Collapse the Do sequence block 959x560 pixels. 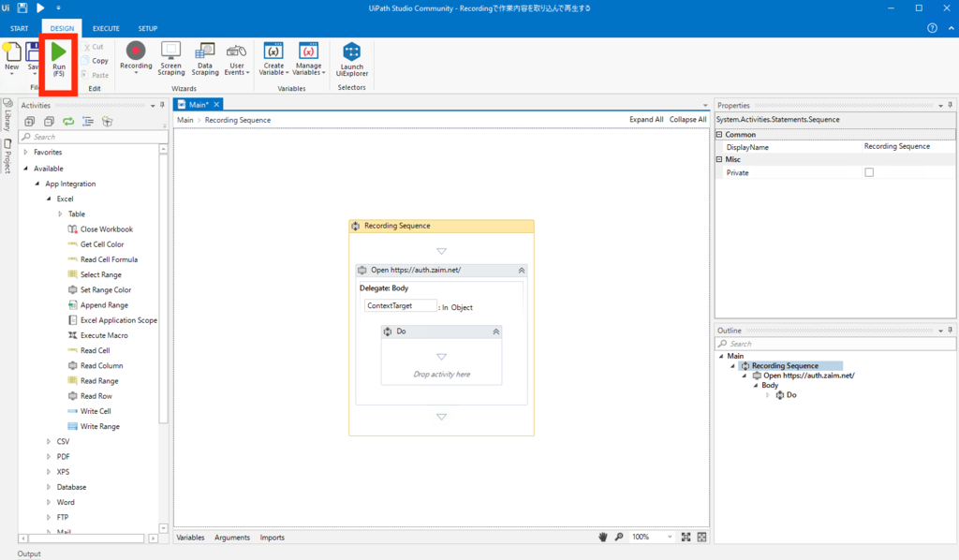click(x=496, y=332)
